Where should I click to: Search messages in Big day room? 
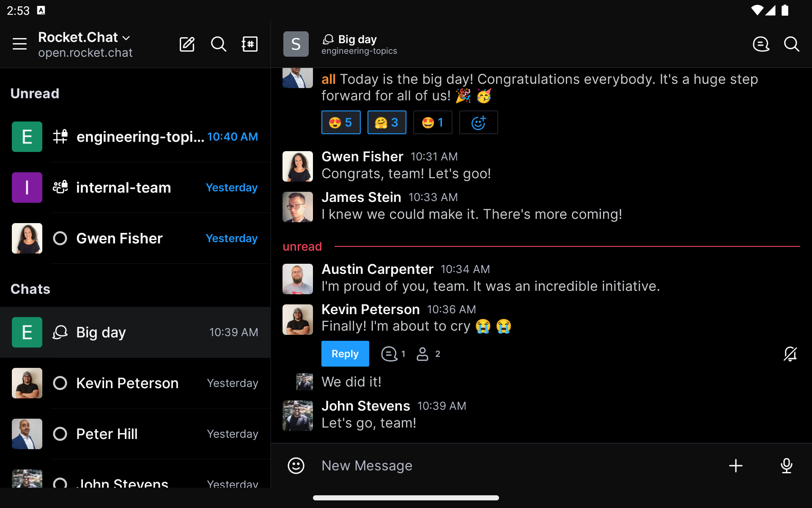[791, 44]
